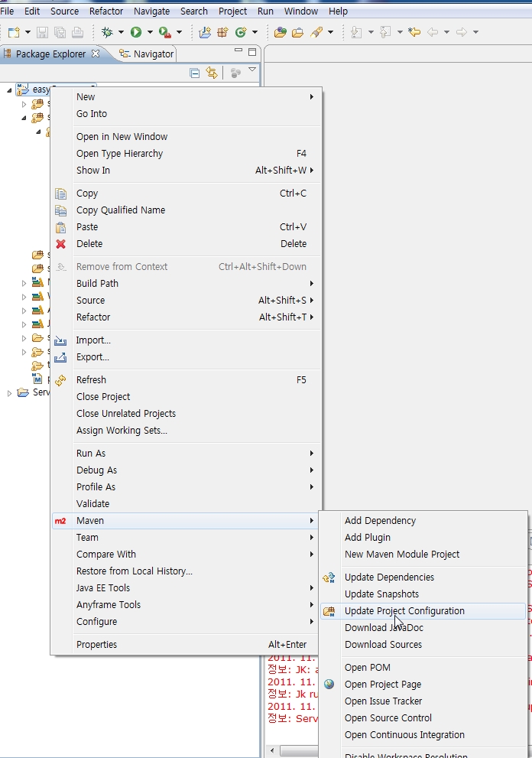Screen dimensions: 532x758
Task: Select Properties from the context menu
Action: pos(96,645)
